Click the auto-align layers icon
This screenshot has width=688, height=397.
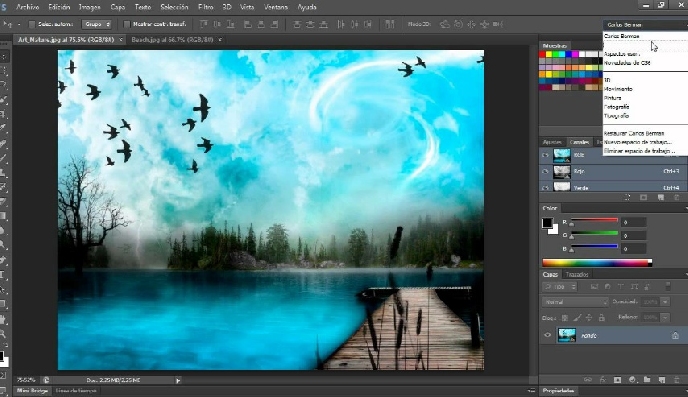[390, 24]
